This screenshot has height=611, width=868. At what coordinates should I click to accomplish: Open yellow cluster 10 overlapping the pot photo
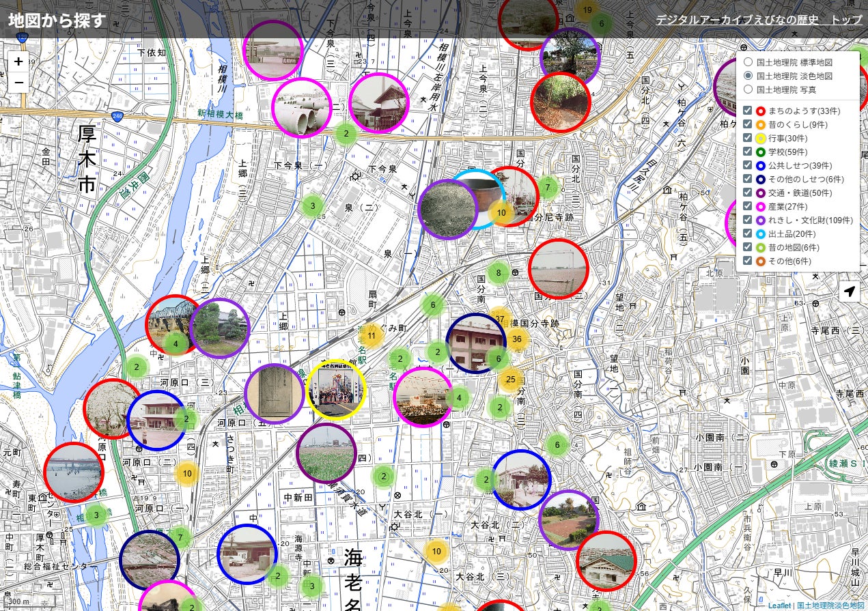pos(501,212)
